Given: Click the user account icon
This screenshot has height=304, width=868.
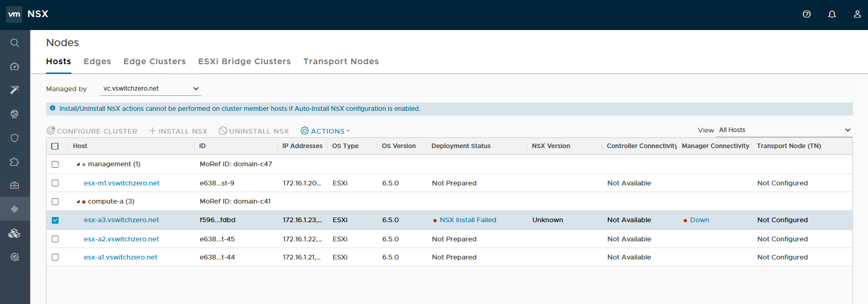Looking at the screenshot, I should [x=857, y=14].
